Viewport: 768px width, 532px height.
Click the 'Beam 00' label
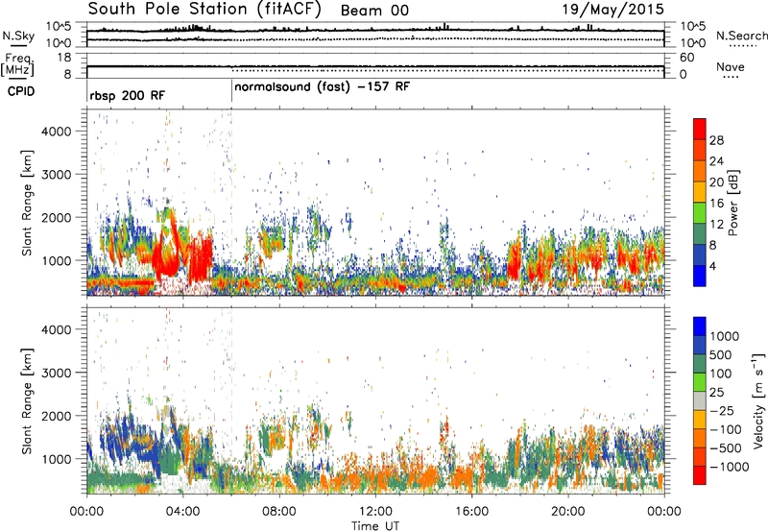[x=374, y=11]
